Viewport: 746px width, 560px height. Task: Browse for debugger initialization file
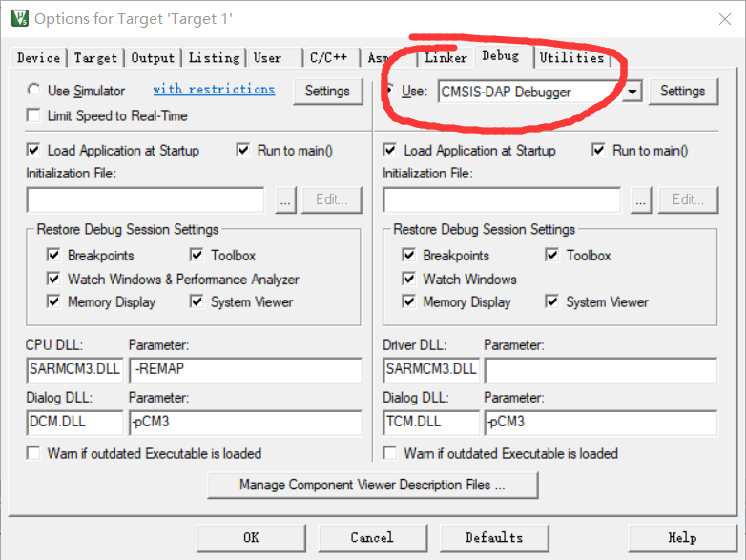click(641, 199)
